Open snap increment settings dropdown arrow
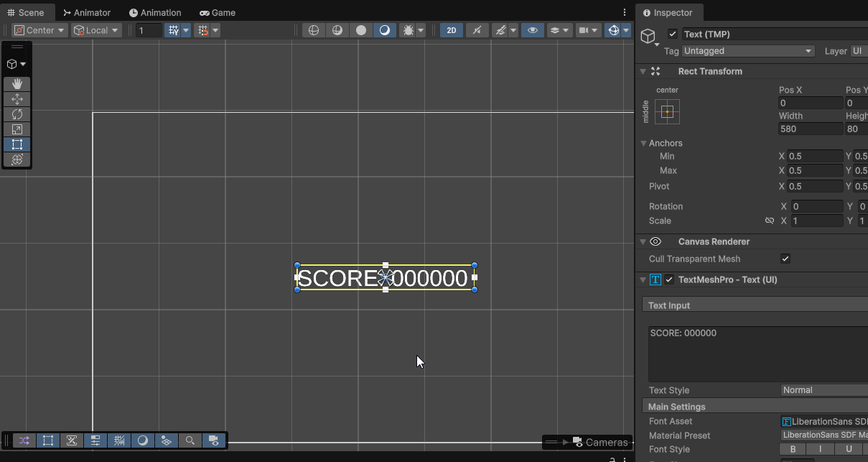The image size is (868, 462). pos(215,30)
